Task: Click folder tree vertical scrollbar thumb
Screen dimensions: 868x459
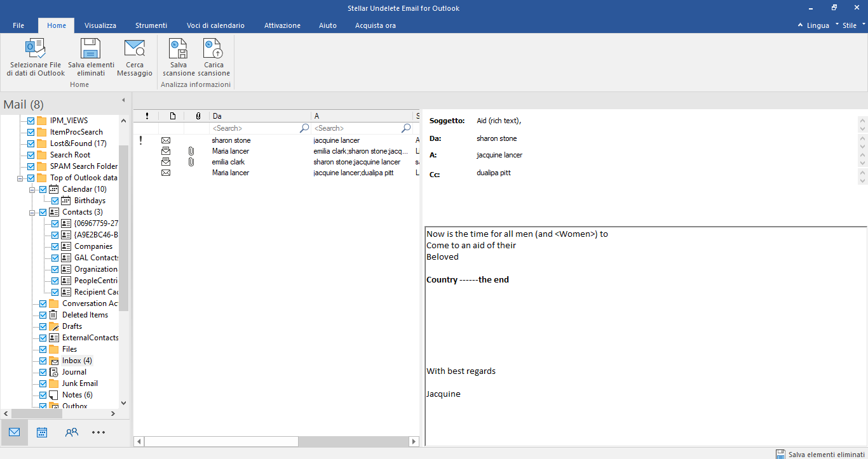Action: [123, 229]
